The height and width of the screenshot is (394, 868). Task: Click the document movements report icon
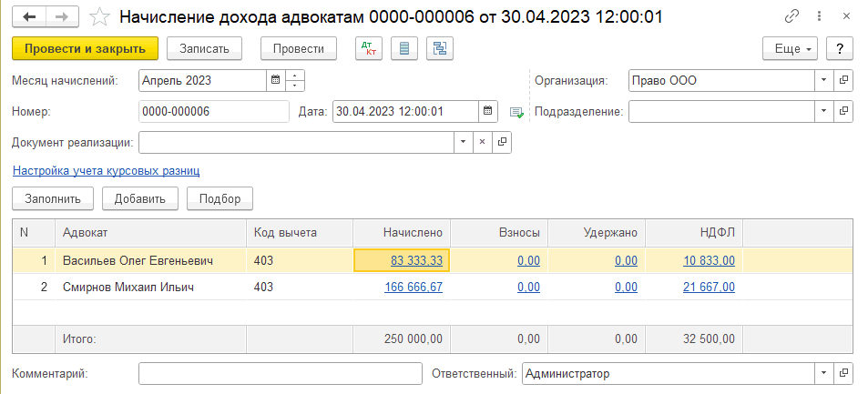pyautogui.click(x=404, y=48)
